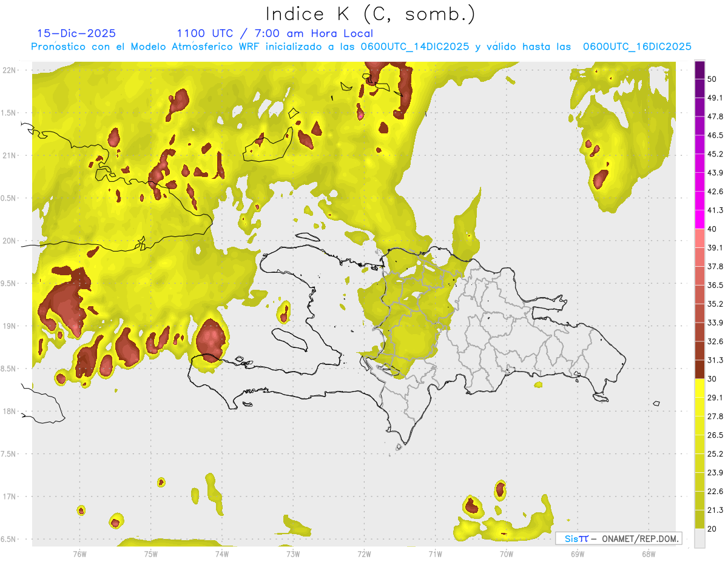728x562 pixels.
Task: Pick the bright yellow swatch between 29.1 and 30
Action: point(699,388)
